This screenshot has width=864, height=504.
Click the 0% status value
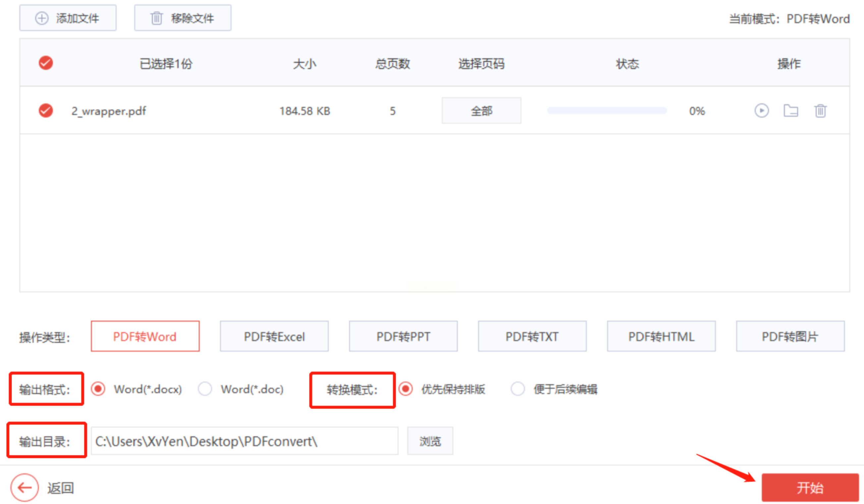point(697,111)
